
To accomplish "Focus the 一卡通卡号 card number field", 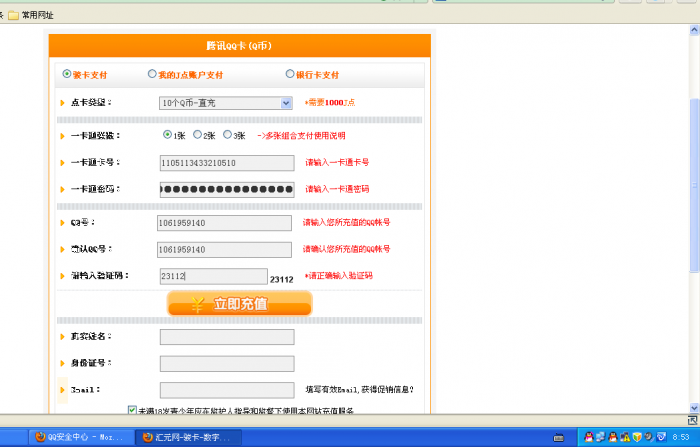I will coord(227,163).
